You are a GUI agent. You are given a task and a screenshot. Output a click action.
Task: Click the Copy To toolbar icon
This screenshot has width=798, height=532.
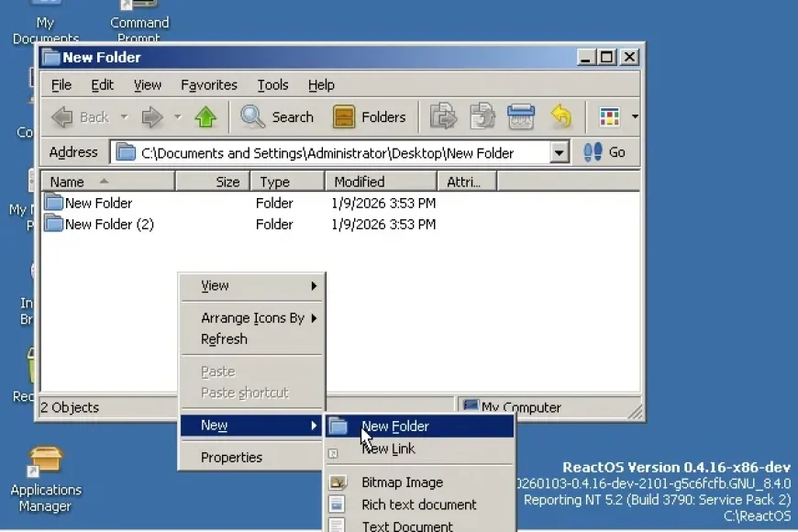[x=482, y=116]
